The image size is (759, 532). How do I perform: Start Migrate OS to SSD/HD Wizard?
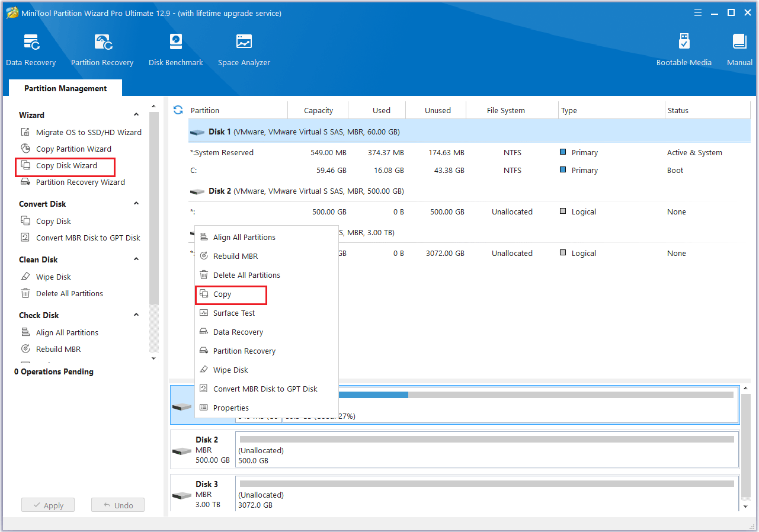click(x=81, y=132)
